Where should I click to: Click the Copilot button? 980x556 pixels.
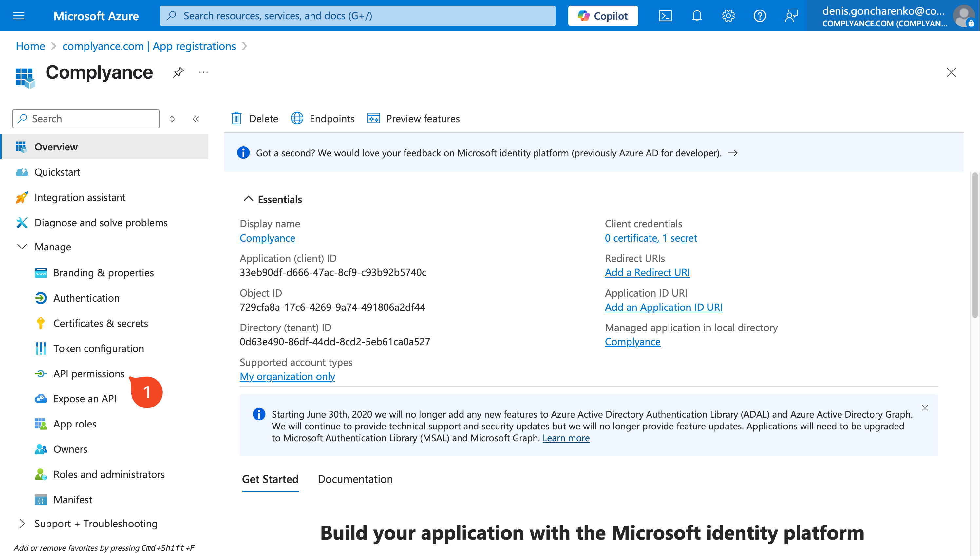tap(603, 16)
